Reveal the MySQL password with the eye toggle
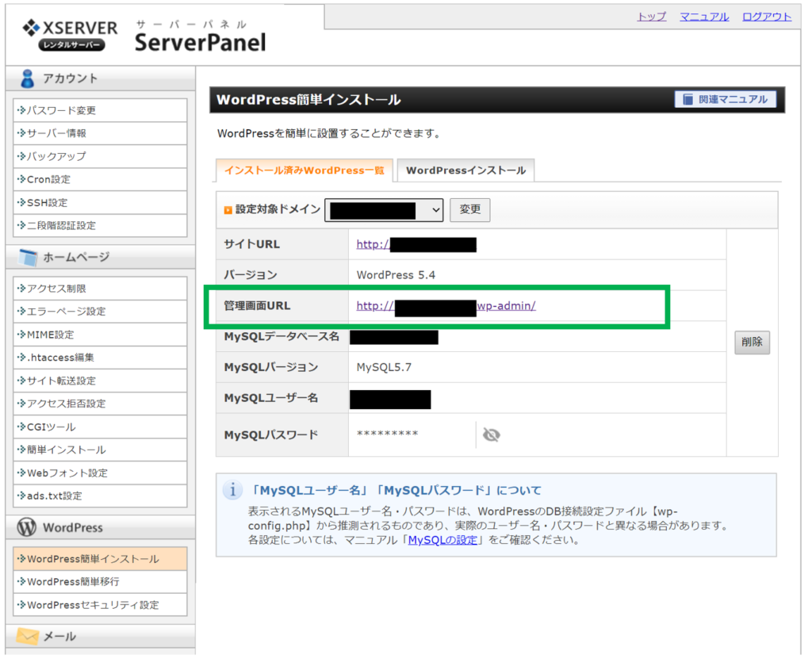Screen dimensions: 812x670 [x=491, y=435]
